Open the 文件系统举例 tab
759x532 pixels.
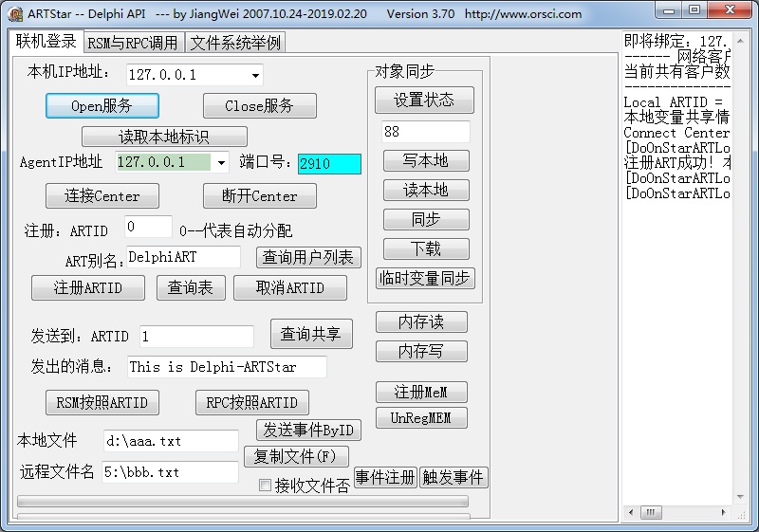tap(235, 43)
